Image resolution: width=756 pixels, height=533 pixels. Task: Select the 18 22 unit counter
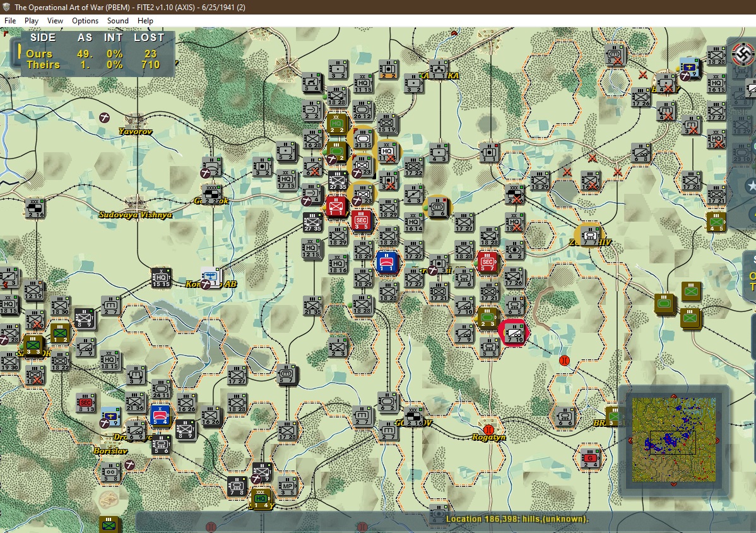coord(60,361)
